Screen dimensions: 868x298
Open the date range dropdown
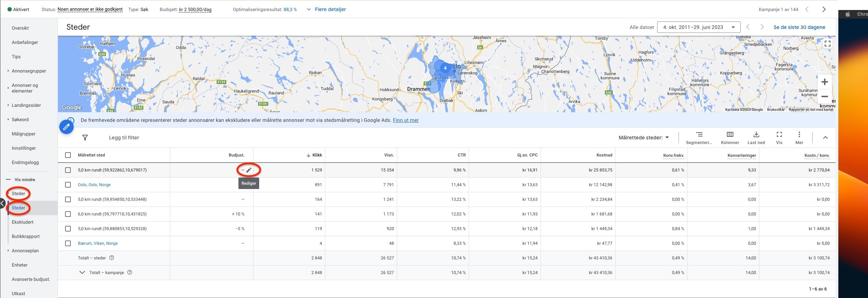pos(699,27)
